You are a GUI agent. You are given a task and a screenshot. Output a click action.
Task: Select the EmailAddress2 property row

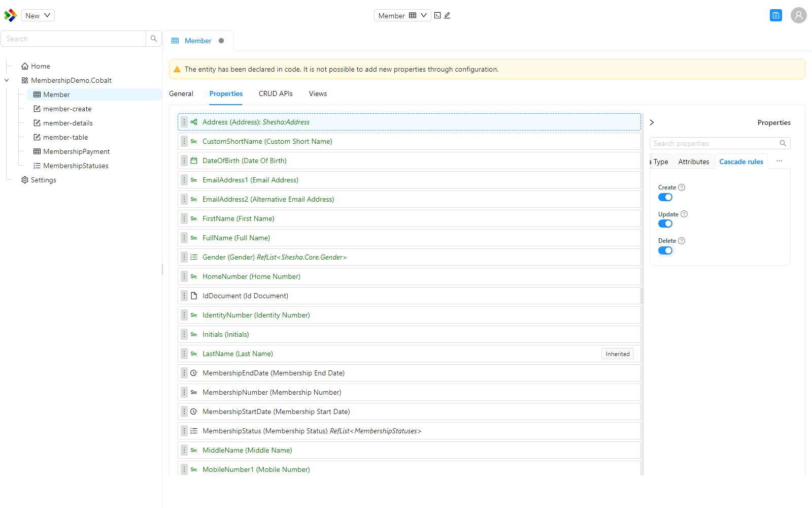pos(409,199)
